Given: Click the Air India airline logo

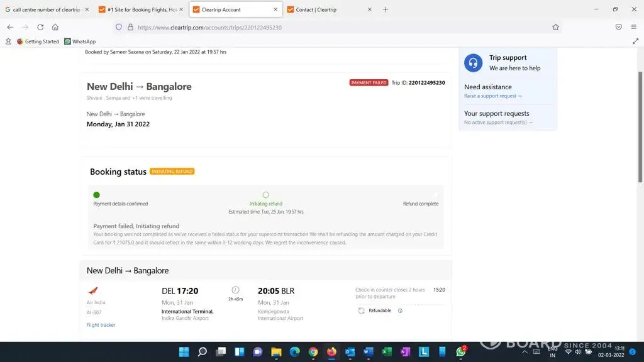Looking at the screenshot, I should (x=93, y=291).
